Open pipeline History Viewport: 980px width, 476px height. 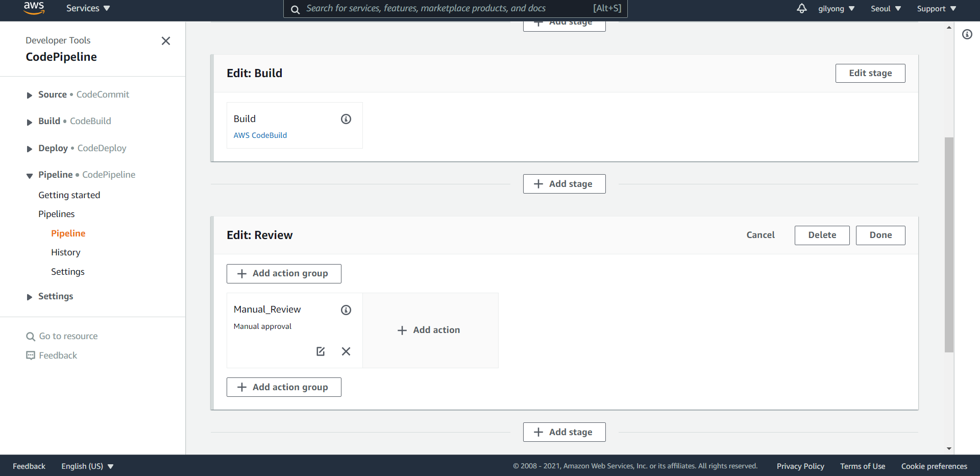65,252
